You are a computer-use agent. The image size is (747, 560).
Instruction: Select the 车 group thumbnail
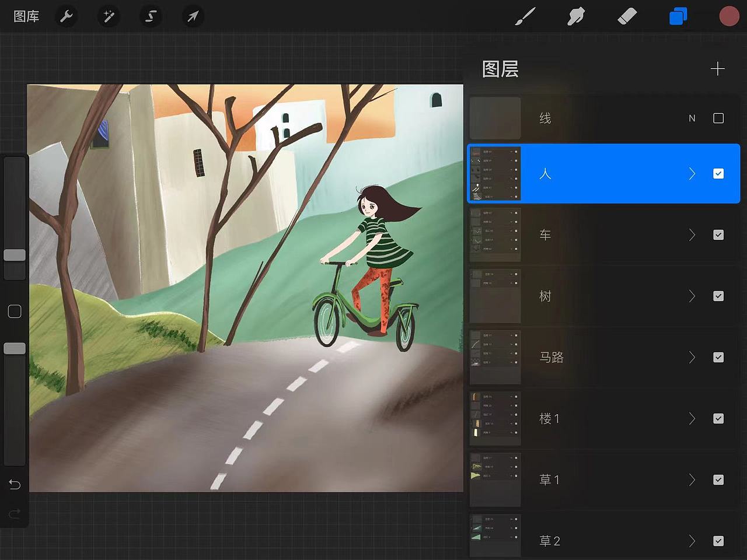(495, 235)
